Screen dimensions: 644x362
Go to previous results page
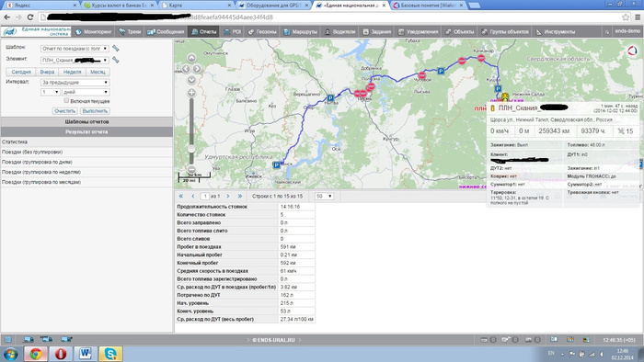point(193,197)
